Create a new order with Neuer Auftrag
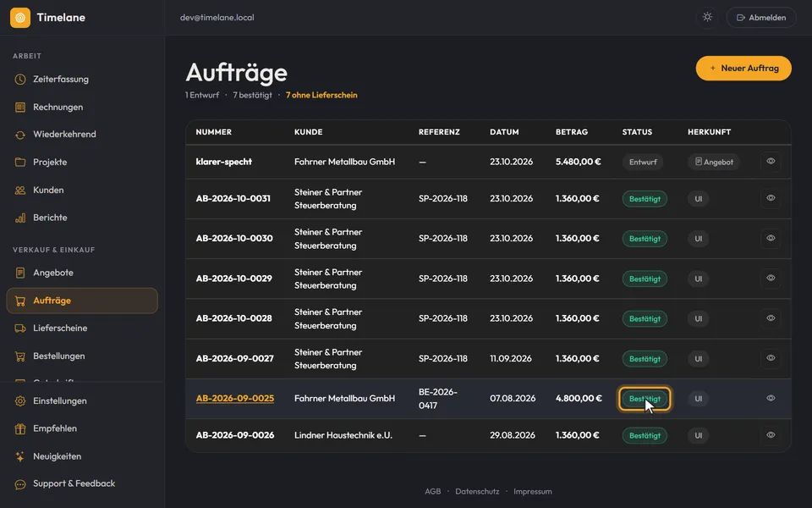The image size is (812, 508). (743, 69)
